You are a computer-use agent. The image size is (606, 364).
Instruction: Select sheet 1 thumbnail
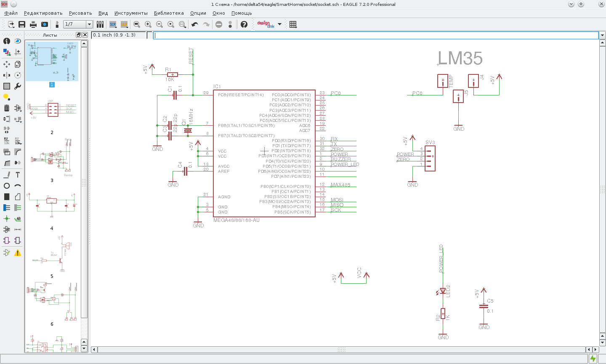[52, 61]
